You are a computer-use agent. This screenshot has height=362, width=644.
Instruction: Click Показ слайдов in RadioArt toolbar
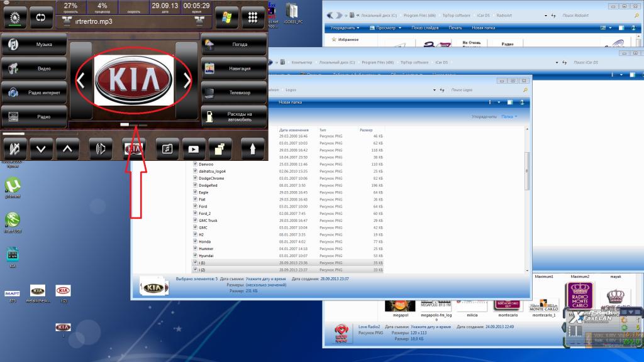click(426, 28)
